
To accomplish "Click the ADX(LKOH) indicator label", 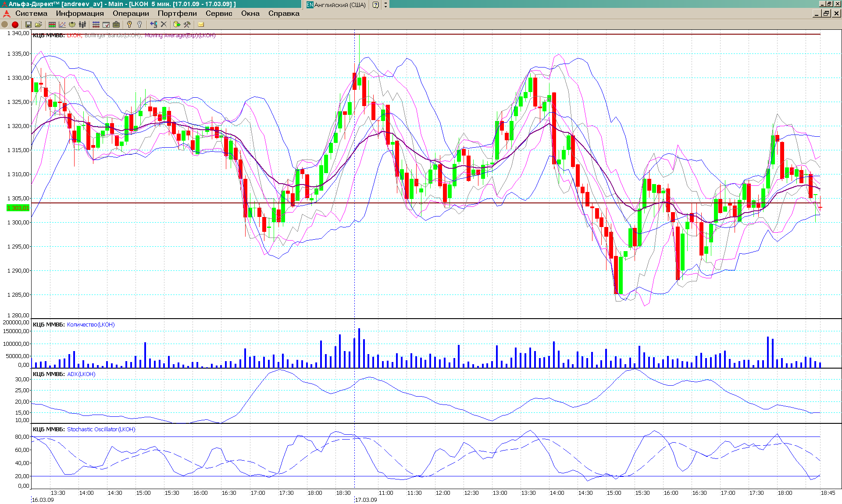I will [x=81, y=374].
